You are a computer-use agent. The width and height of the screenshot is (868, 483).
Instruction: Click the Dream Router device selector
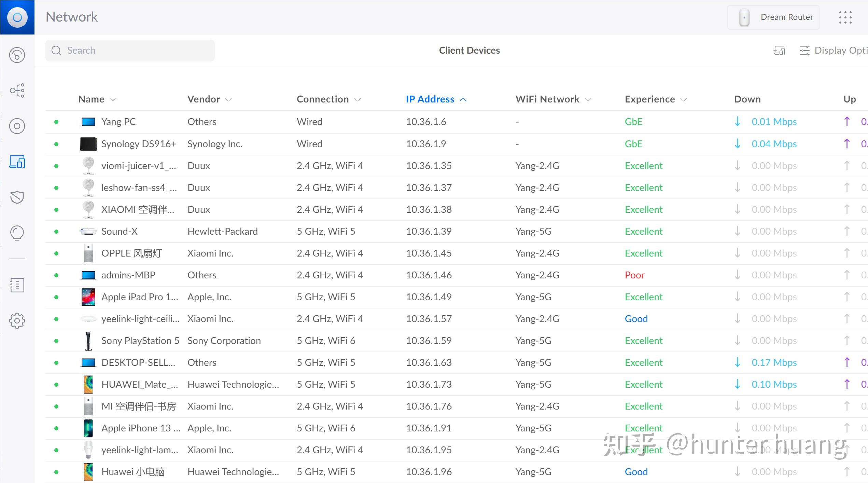(773, 17)
